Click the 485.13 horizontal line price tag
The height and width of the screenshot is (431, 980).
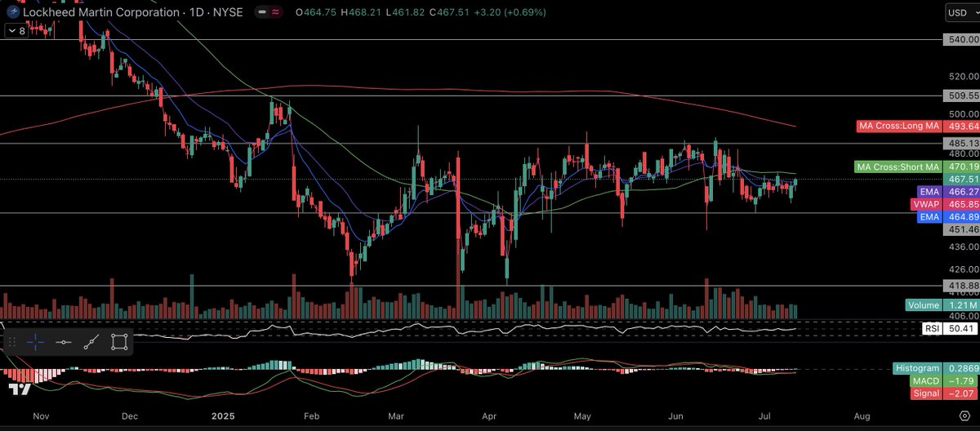[960, 143]
